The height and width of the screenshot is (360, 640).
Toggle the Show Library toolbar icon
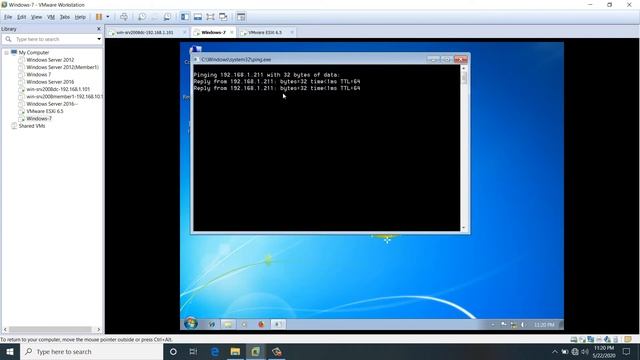(185, 17)
